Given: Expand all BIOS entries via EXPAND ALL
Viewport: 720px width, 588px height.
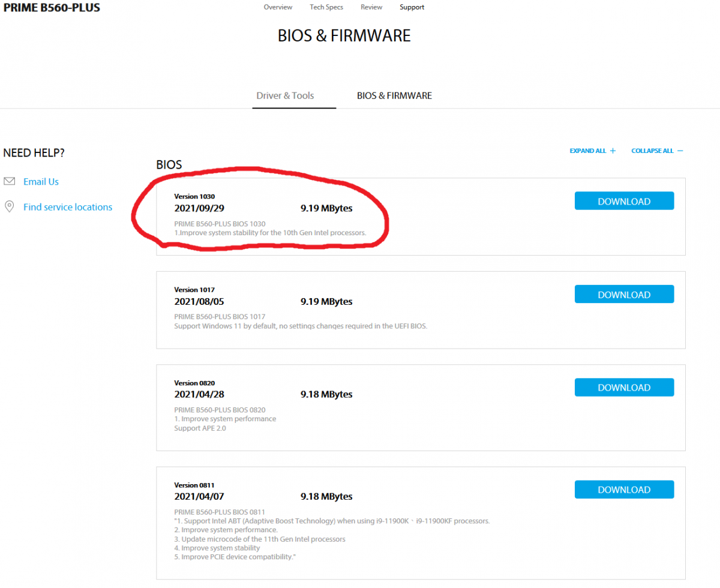Looking at the screenshot, I should pos(593,151).
